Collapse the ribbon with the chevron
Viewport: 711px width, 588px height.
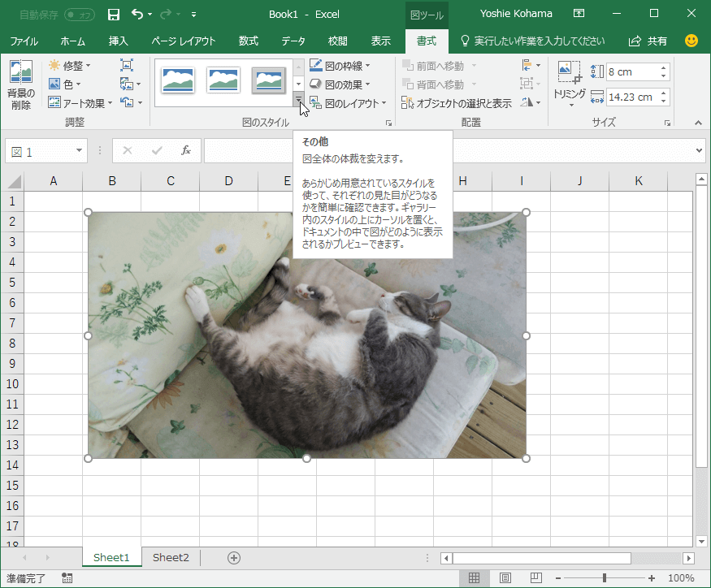(x=697, y=123)
